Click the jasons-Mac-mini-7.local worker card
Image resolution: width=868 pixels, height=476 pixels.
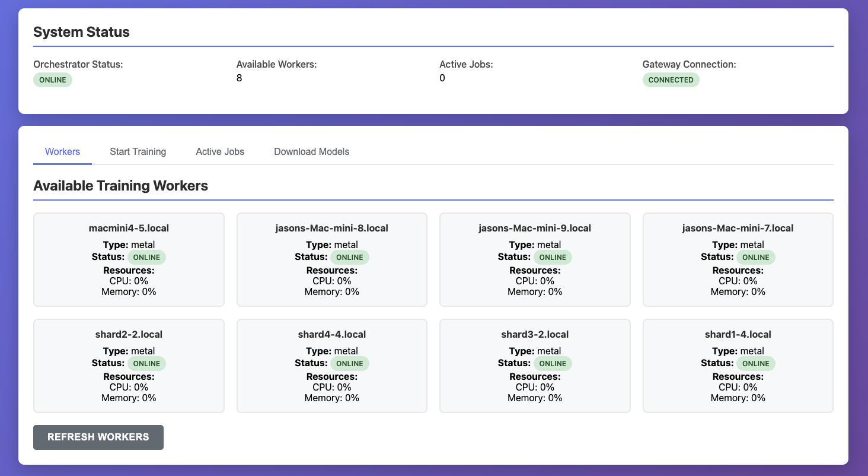(x=738, y=259)
